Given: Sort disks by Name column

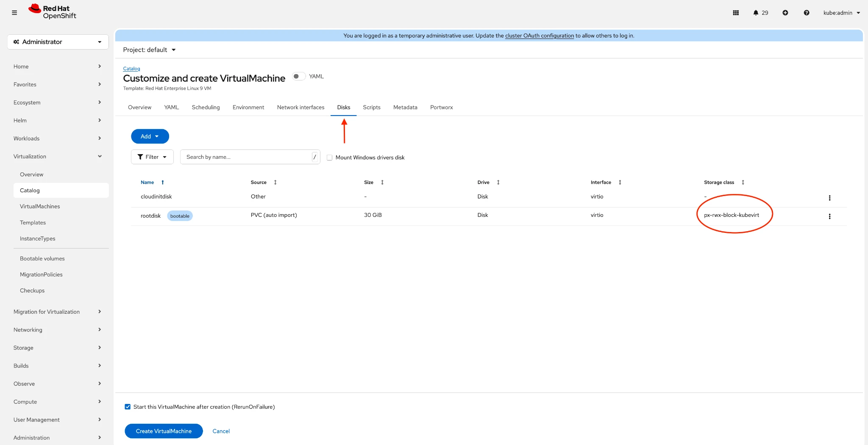Looking at the screenshot, I should 152,182.
